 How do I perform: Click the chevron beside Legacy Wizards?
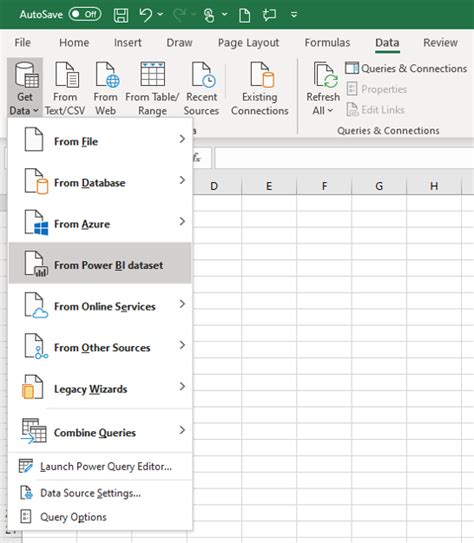tap(182, 386)
